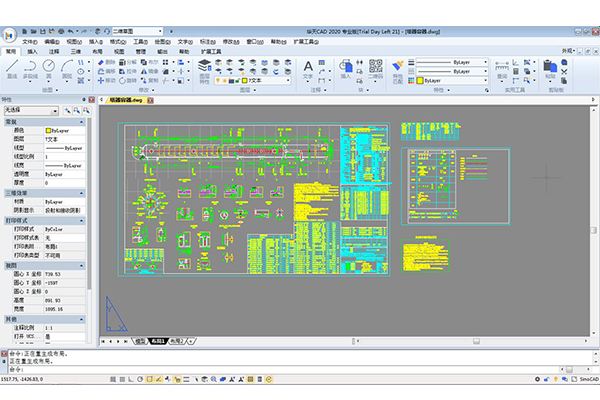Click the 外观 appearance button
The height and width of the screenshot is (400, 600).
[568, 51]
